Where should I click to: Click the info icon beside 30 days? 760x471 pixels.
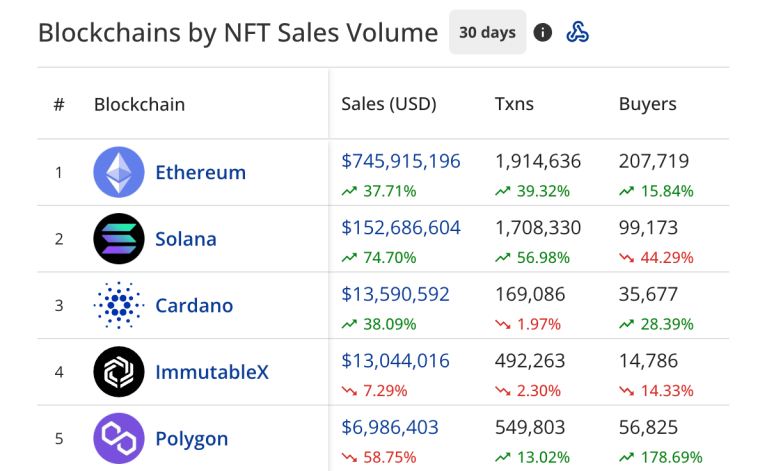[542, 32]
